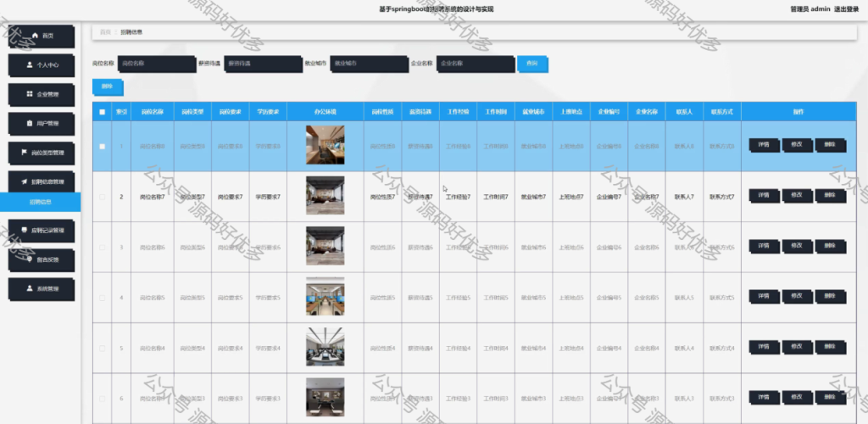This screenshot has width=868, height=424.
Task: Click 修改 for row 岗位名称5
Action: tap(797, 297)
